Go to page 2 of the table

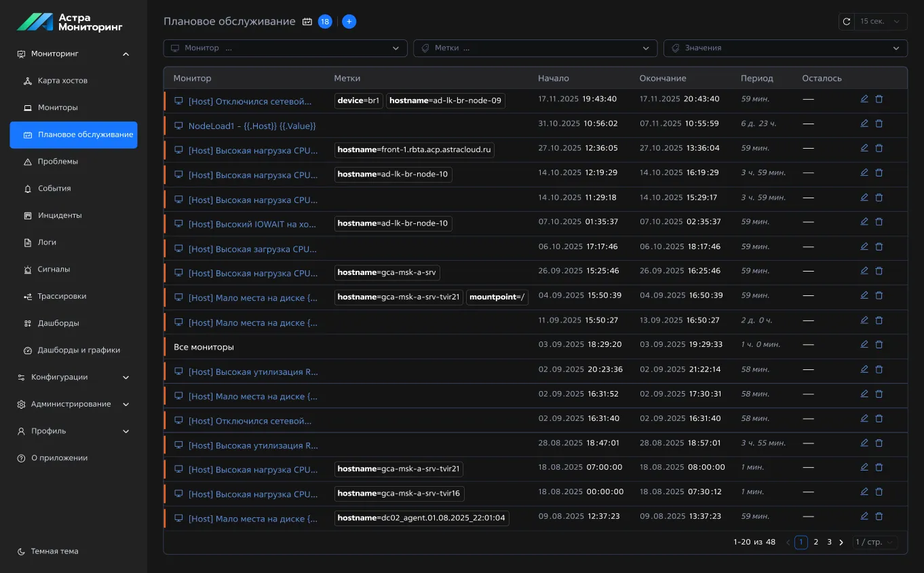coord(815,542)
